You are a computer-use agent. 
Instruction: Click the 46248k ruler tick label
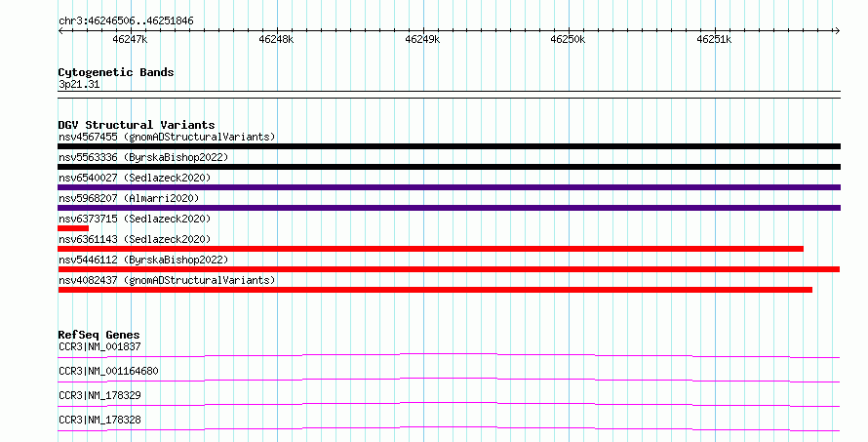[276, 39]
